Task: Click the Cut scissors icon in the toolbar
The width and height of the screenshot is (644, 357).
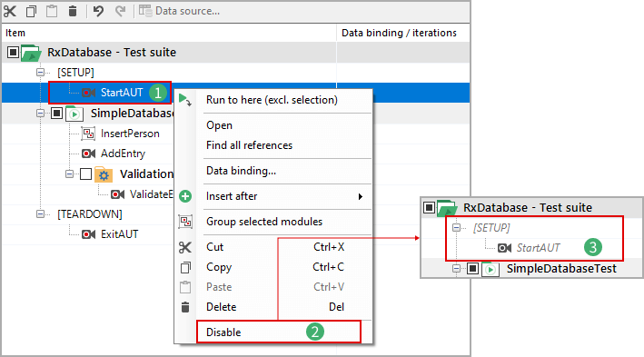Action: click(10, 11)
